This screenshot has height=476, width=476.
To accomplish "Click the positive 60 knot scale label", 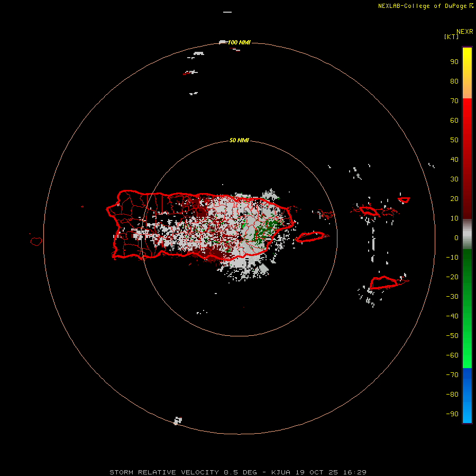I will click(x=454, y=120).
